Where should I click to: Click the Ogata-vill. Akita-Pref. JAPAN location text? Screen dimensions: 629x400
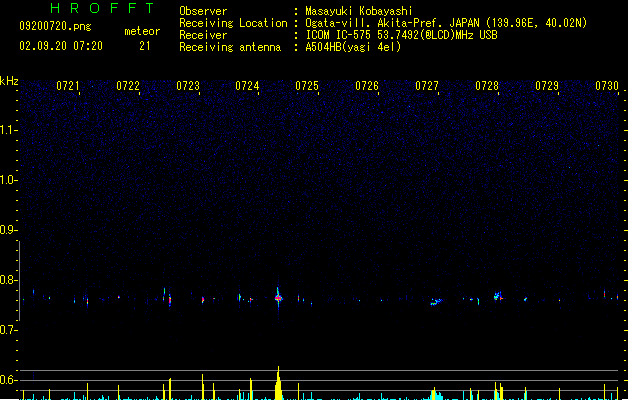pyautogui.click(x=446, y=23)
